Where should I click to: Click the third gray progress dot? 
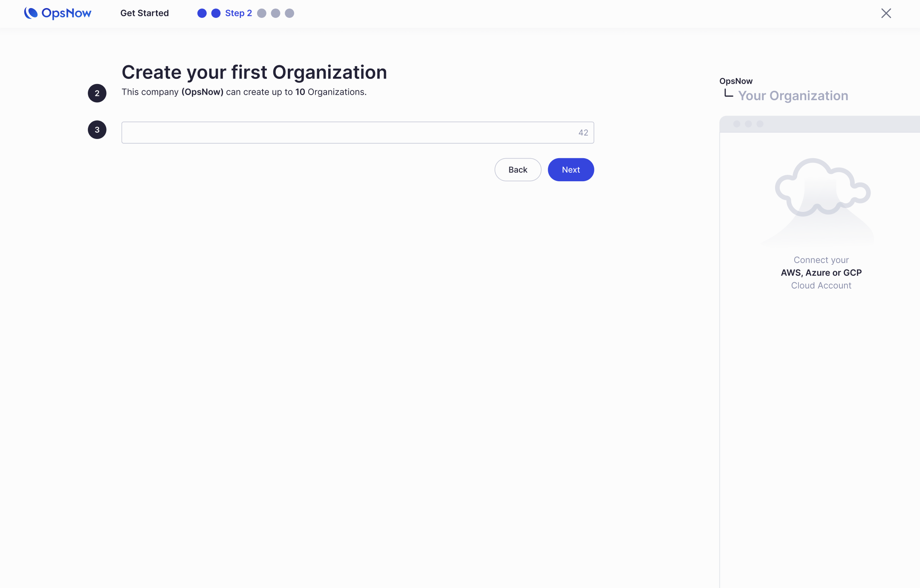262,13
